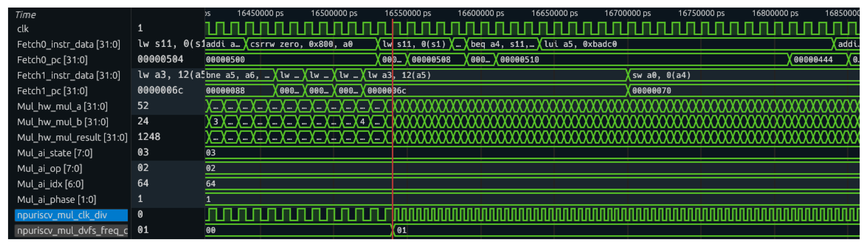Select the Mul_hw_mul_result [31:0] signal

[72, 138]
